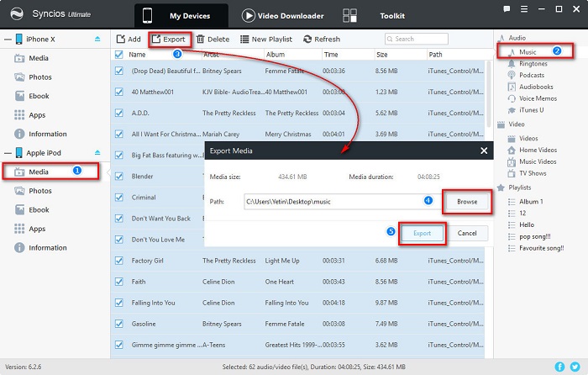Uncheck the 40 Matthew001 track
Screen dimensions: 588x375
pos(119,92)
